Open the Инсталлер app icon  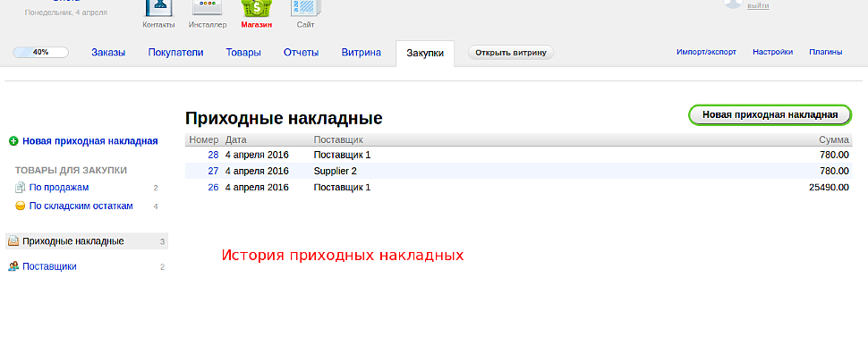point(207,8)
